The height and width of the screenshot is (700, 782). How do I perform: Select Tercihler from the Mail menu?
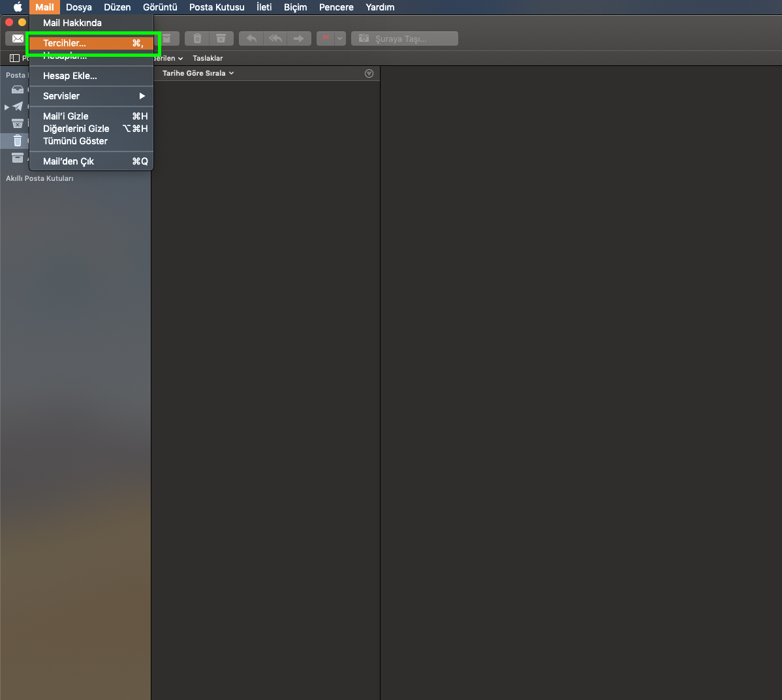(x=91, y=42)
